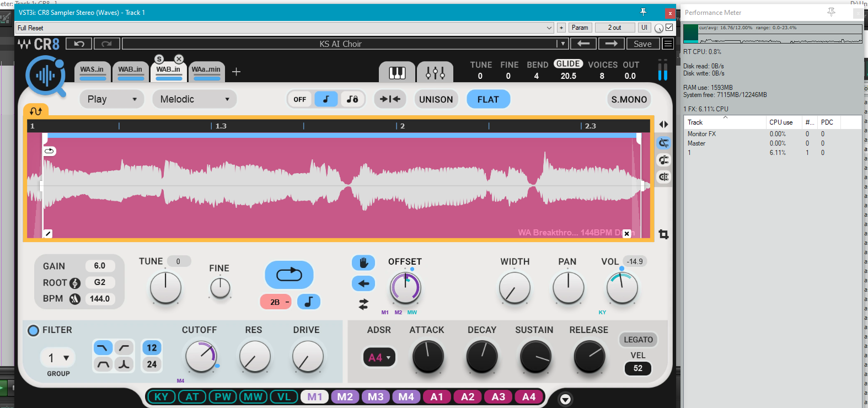Select the A1 envelope tab
868x408 pixels.
click(437, 397)
